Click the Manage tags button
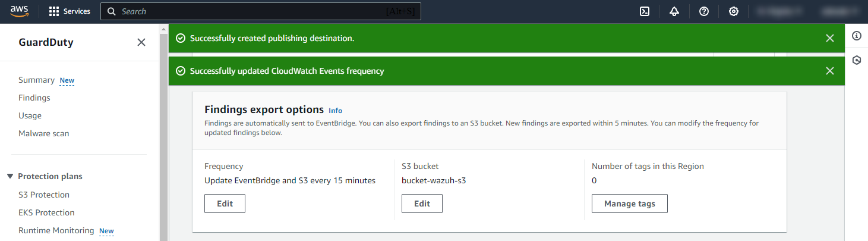The height and width of the screenshot is (241, 868). point(629,204)
